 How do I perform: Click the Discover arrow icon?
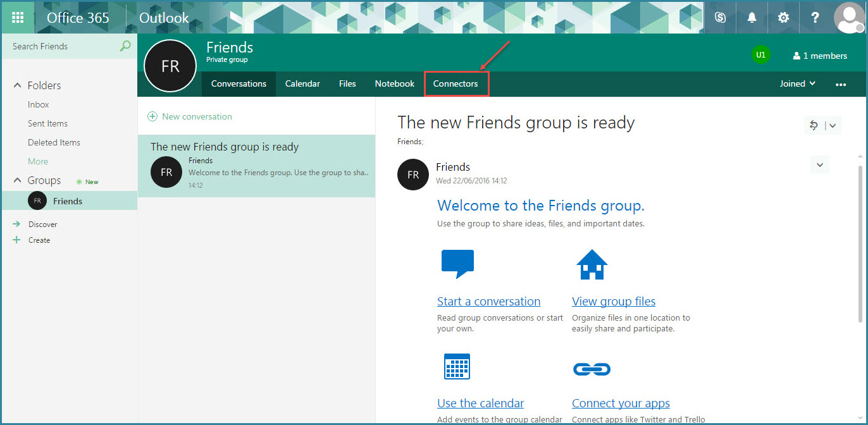16,224
